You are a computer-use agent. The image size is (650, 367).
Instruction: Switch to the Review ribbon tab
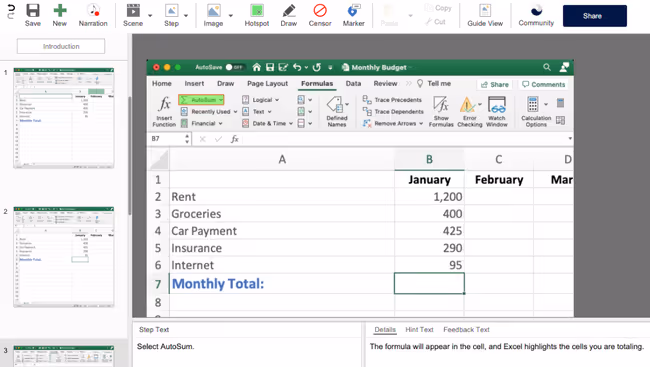(x=385, y=83)
